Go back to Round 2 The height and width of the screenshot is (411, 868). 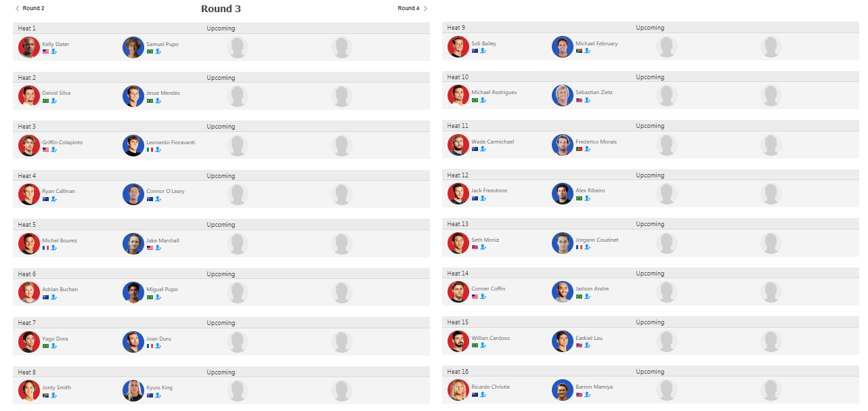coord(33,8)
